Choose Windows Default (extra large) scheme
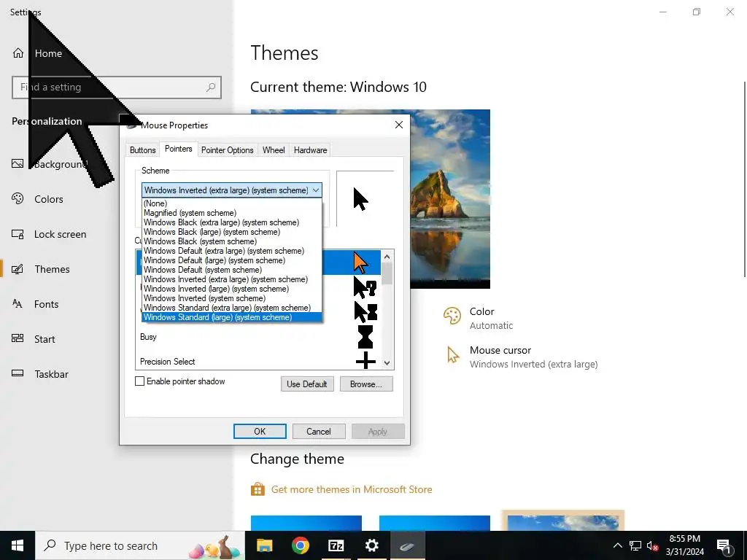 232,251
